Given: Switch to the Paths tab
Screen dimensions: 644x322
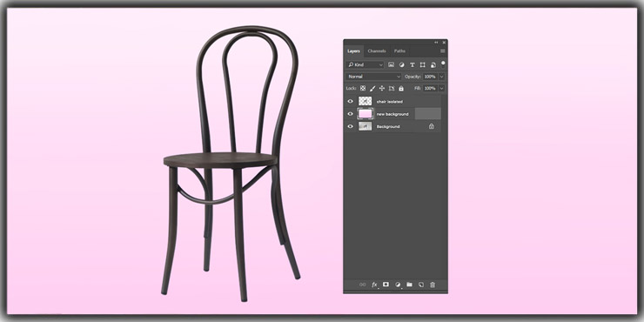Looking at the screenshot, I should point(399,51).
